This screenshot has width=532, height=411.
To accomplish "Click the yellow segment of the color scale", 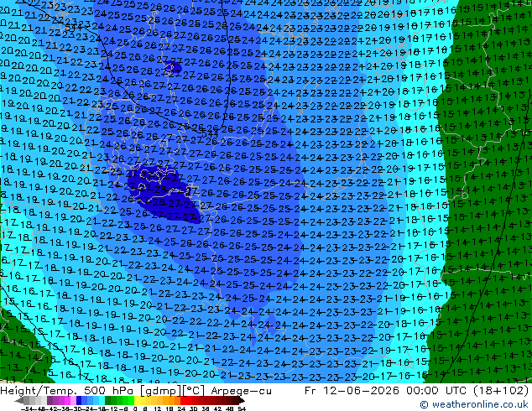I will pos(137,401).
